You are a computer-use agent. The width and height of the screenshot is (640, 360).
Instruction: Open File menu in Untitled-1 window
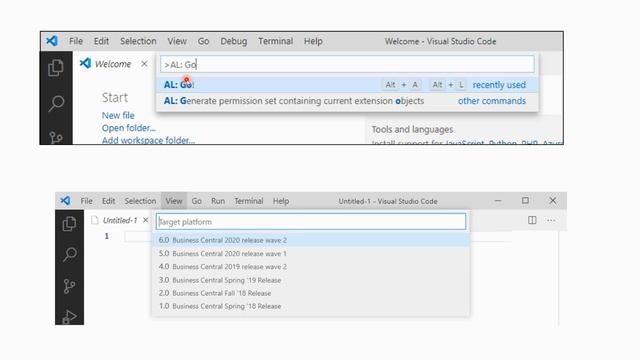[86, 201]
